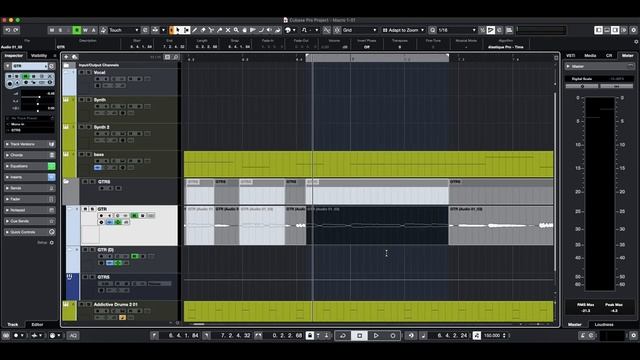Click the Add Track plus icon

click(66, 57)
